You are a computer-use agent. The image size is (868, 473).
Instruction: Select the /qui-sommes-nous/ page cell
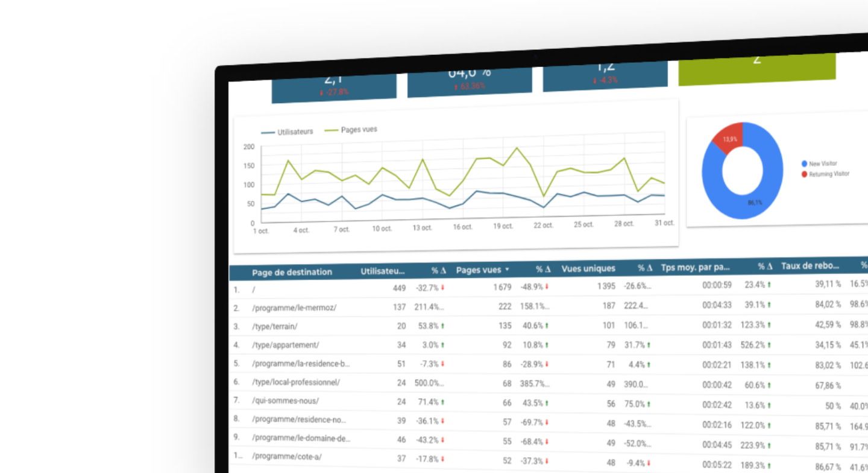click(x=286, y=401)
